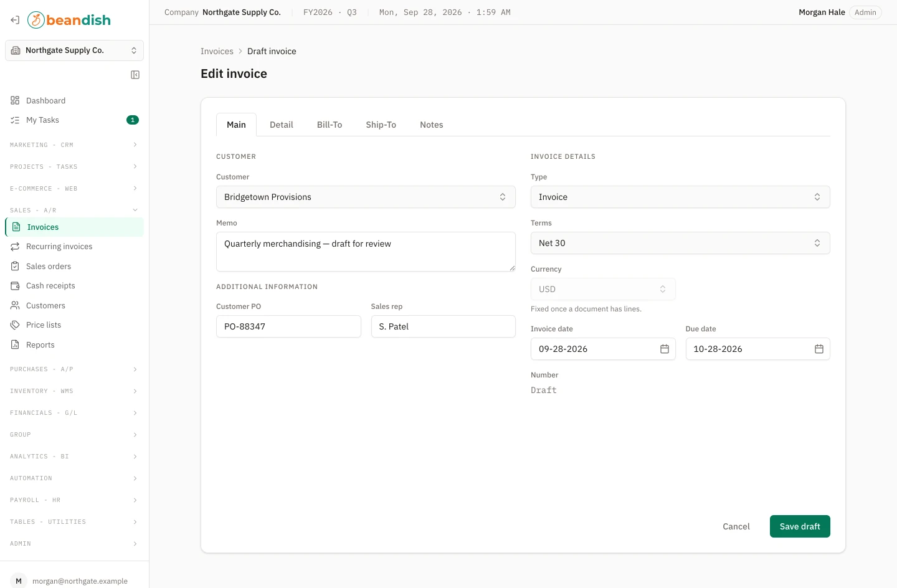Select the Main tab
Screen dimensions: 897x588
coord(236,125)
